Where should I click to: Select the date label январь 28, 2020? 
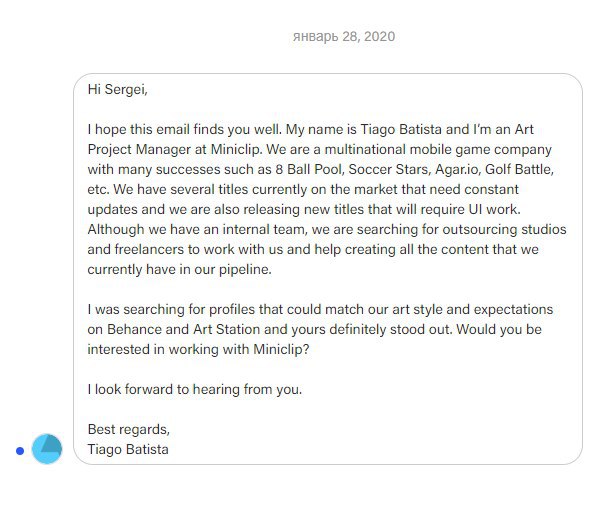click(x=344, y=36)
